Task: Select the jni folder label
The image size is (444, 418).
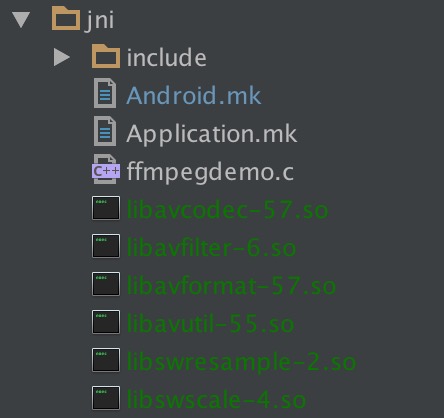Action: [x=100, y=21]
